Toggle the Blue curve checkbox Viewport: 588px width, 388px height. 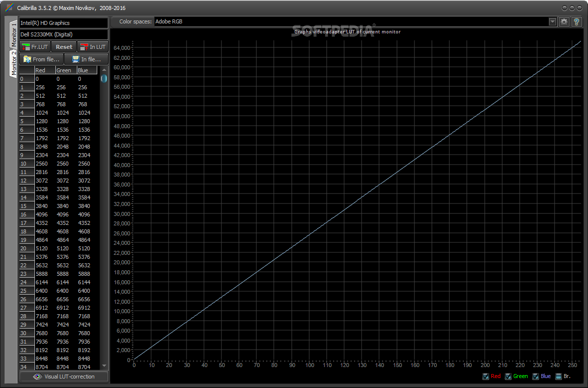click(x=536, y=377)
